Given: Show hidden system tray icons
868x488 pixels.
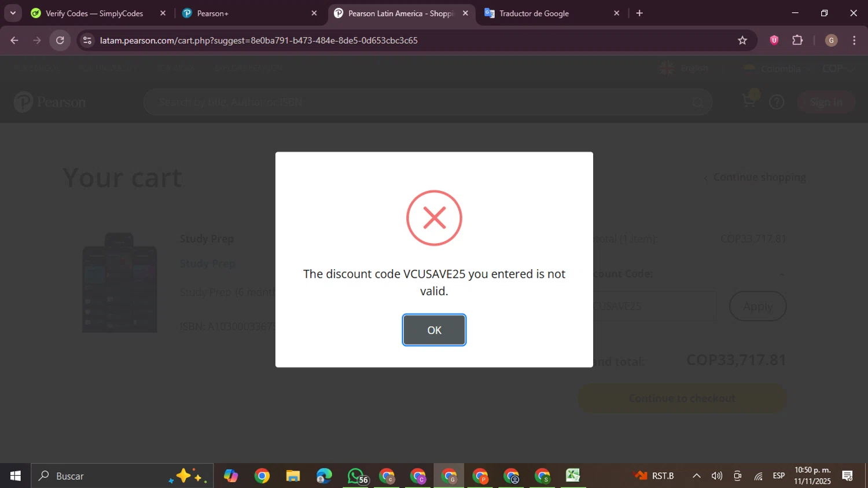Looking at the screenshot, I should click(697, 476).
